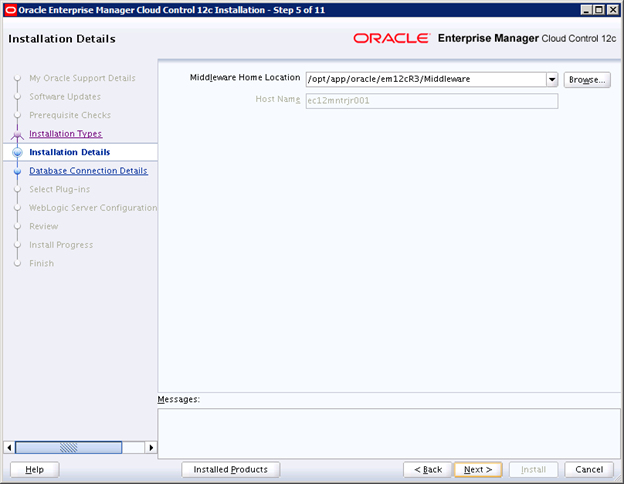
Task: Click the Middleware Home Location label
Action: click(245, 78)
